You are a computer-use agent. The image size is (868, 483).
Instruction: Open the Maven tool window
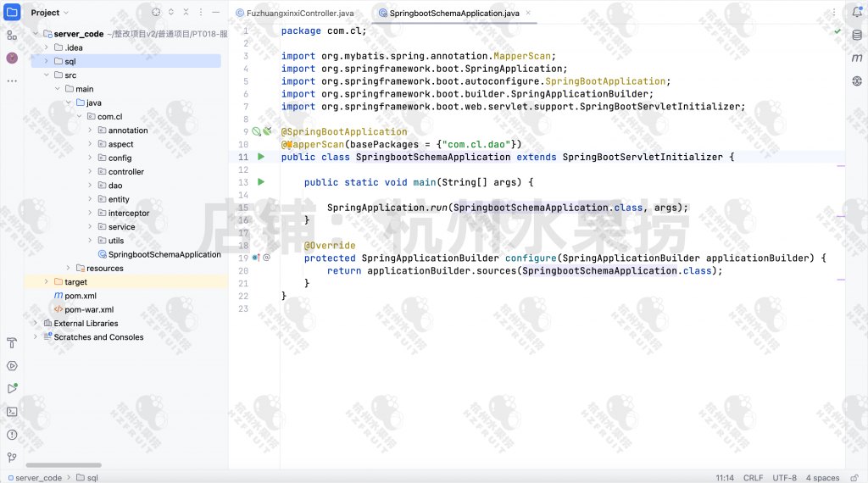pyautogui.click(x=856, y=58)
